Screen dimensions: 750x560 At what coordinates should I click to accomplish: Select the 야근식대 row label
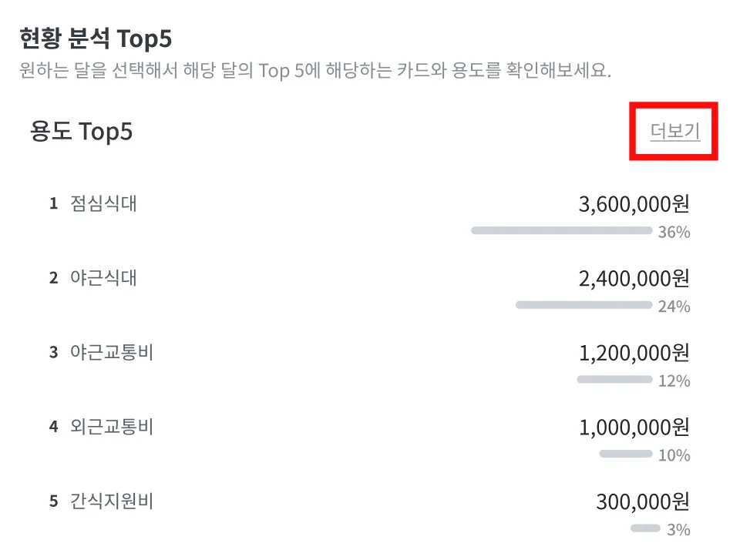tap(103, 278)
